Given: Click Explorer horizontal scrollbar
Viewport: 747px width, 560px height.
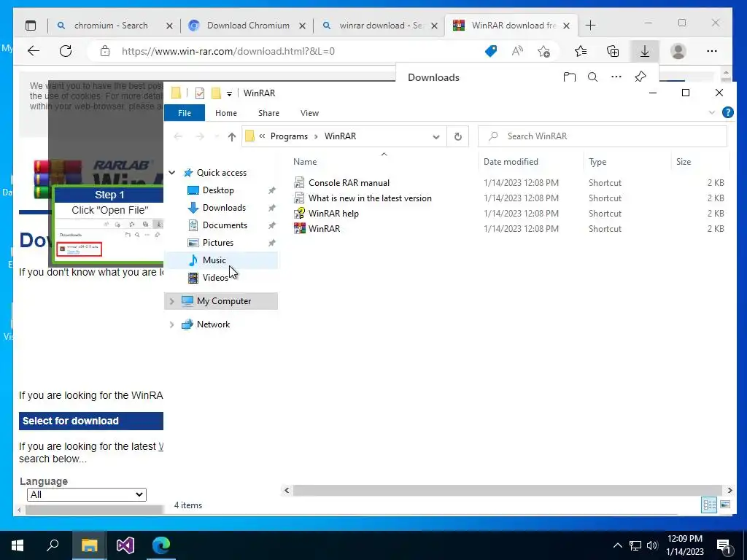Looking at the screenshot, I should (508, 490).
